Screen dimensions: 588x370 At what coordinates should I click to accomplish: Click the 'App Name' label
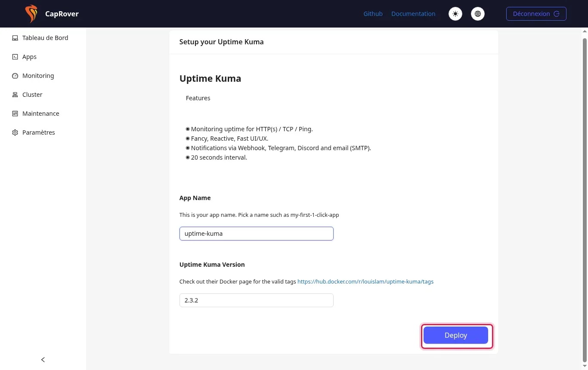pyautogui.click(x=195, y=198)
